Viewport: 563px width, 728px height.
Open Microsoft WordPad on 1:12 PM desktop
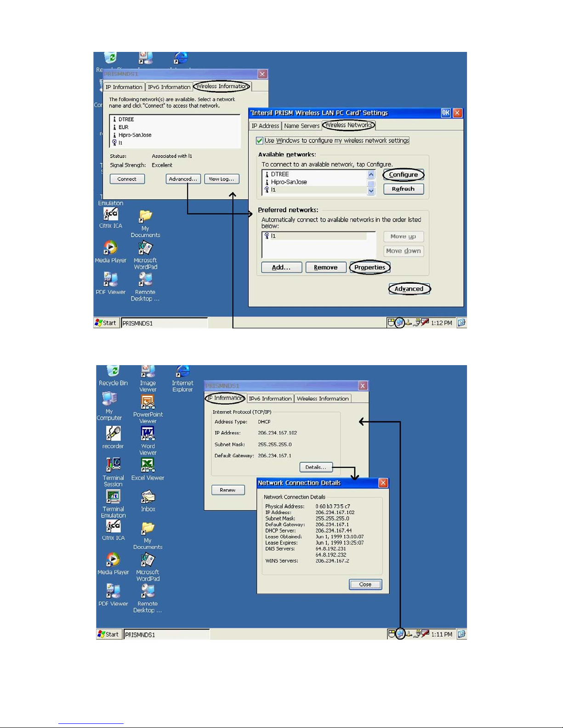click(x=145, y=255)
